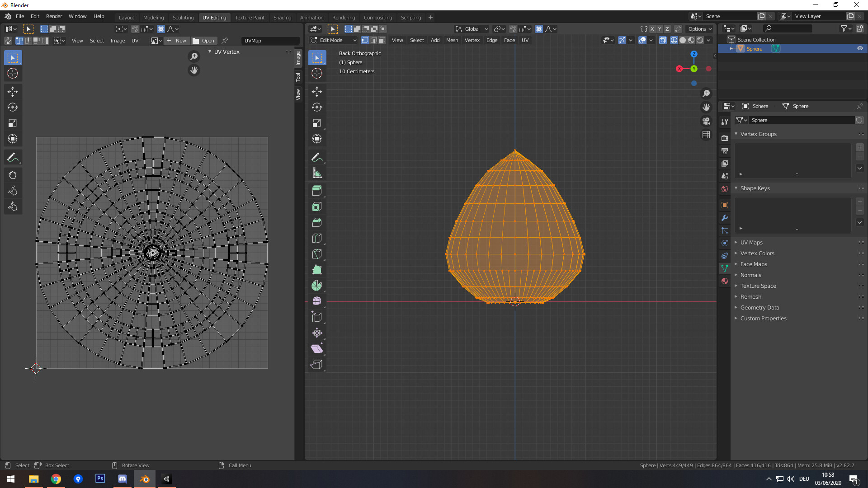The width and height of the screenshot is (868, 488).
Task: Switch to the Shading workspace tab
Action: (282, 18)
